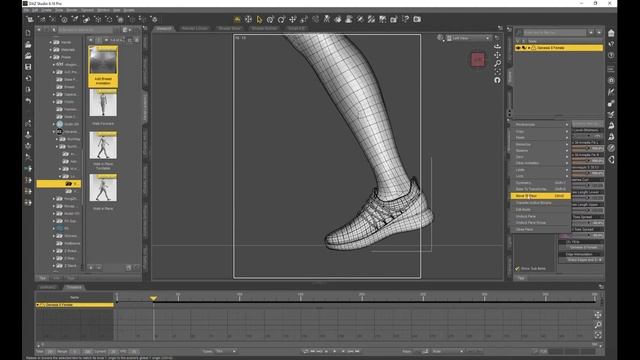Toggle the Show Sub Items checkbox
Viewport: 640px width, 360px height.
pos(517,269)
